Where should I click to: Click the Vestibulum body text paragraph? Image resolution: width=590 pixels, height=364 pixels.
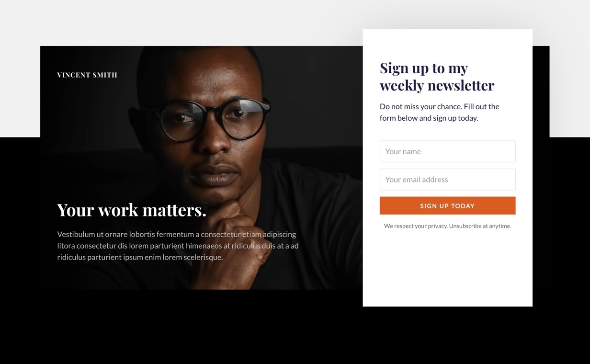[178, 246]
